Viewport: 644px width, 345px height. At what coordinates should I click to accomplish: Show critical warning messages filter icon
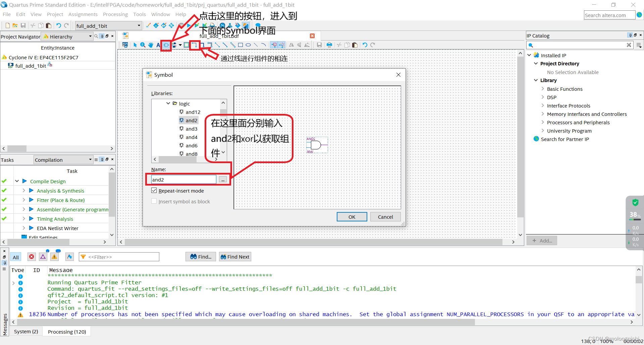tap(43, 257)
